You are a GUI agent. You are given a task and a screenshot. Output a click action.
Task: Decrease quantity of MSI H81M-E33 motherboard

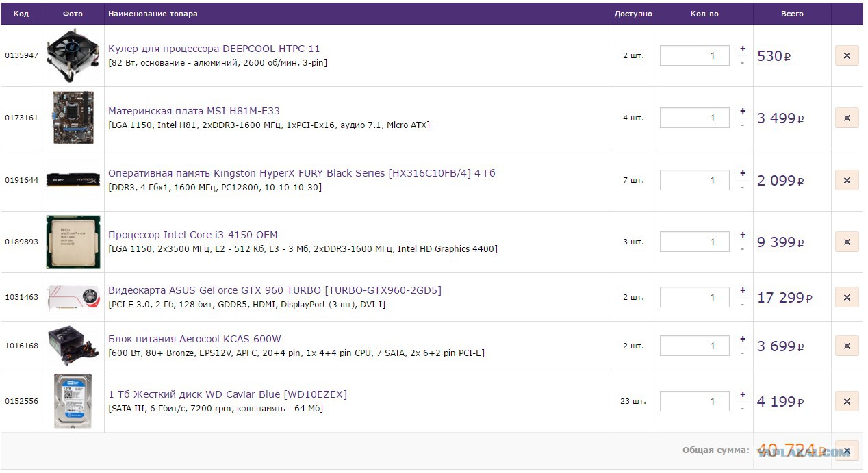click(x=743, y=125)
